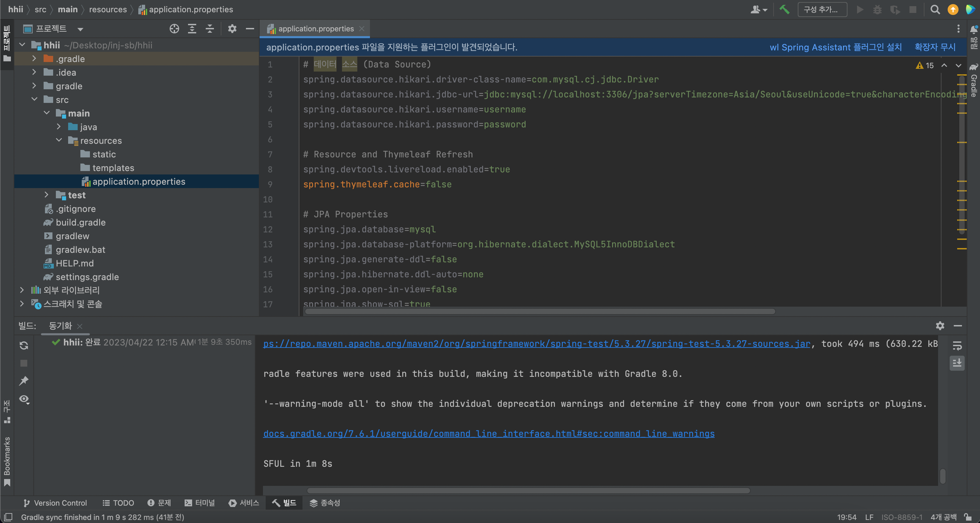Screen dimensions: 980x523
Task: Toggle the view options eye icon in build panel
Action: (x=24, y=399)
